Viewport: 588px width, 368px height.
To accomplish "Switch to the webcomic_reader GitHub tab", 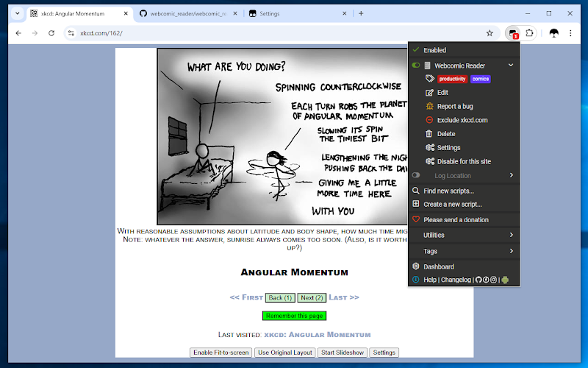I will (189, 13).
